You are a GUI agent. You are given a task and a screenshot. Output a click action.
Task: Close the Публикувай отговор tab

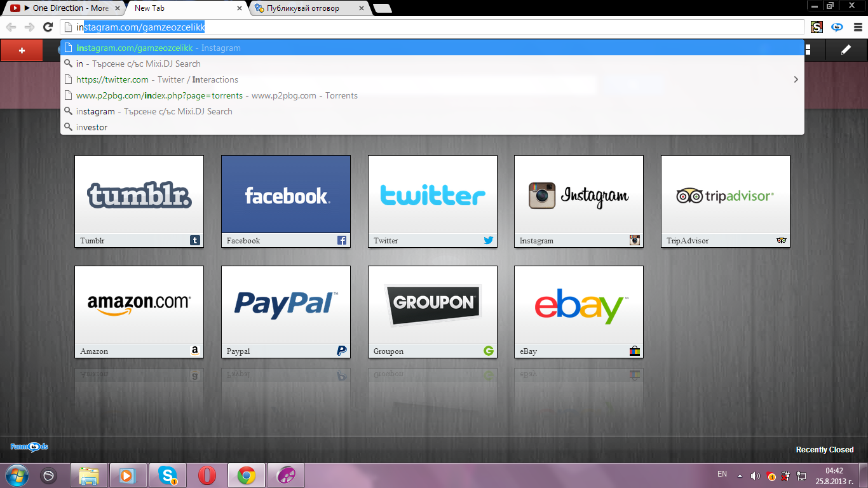coord(362,8)
